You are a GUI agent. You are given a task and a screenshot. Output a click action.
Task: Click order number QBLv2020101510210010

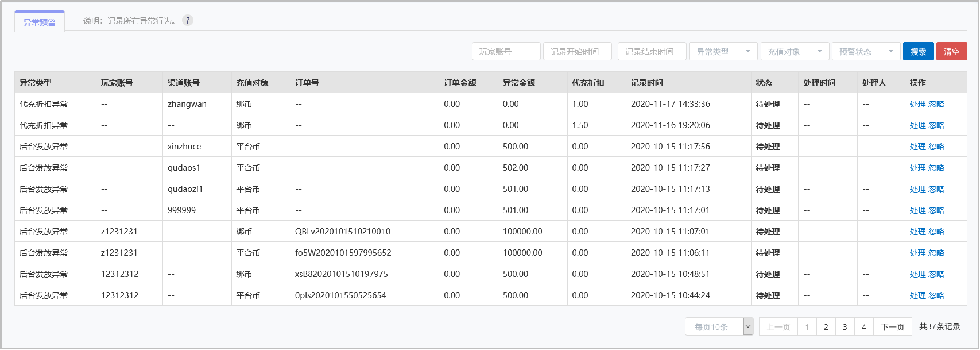(343, 232)
